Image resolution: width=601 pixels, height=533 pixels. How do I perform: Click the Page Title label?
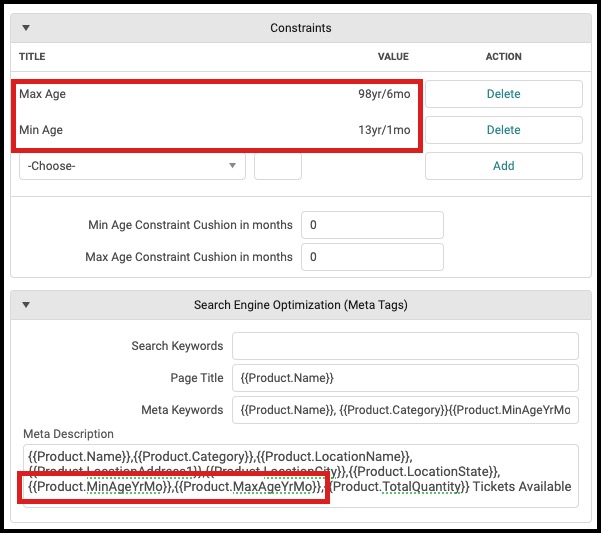pos(197,378)
